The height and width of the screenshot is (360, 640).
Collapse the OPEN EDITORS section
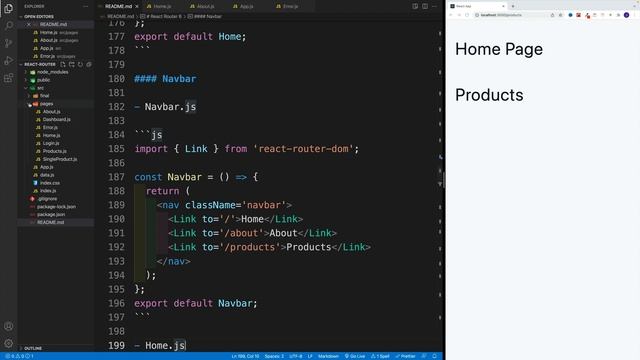(x=39, y=17)
